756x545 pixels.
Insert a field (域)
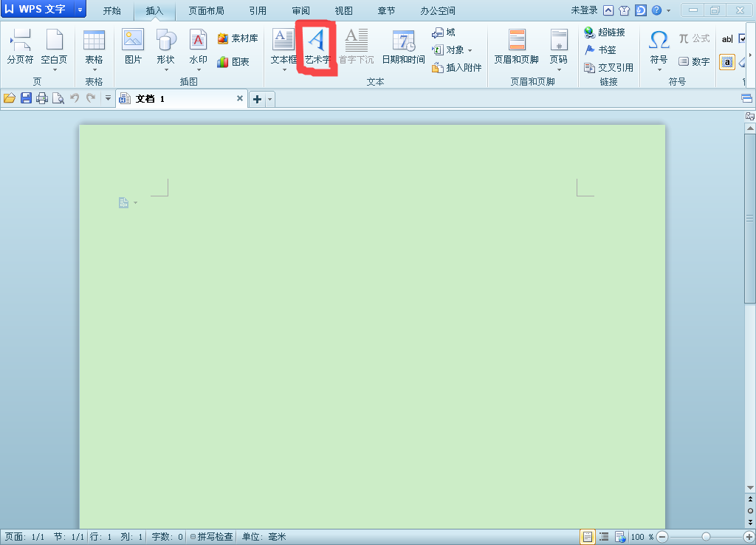444,32
